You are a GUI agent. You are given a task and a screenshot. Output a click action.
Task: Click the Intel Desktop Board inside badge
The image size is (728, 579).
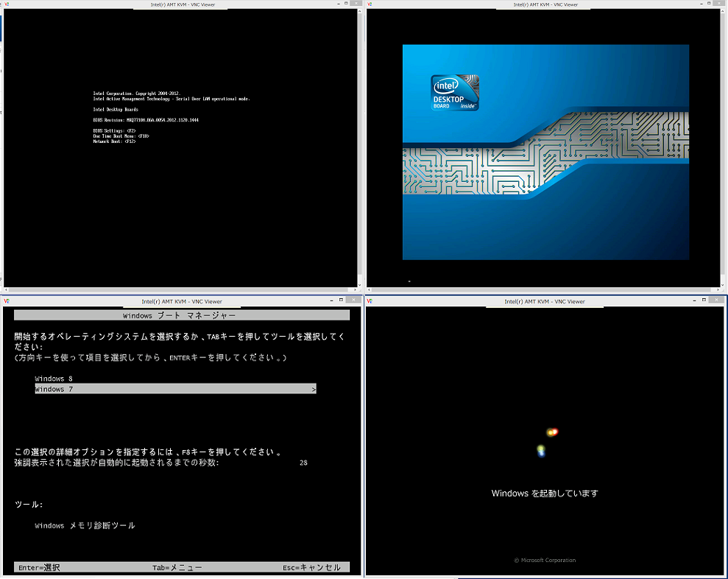(x=454, y=93)
